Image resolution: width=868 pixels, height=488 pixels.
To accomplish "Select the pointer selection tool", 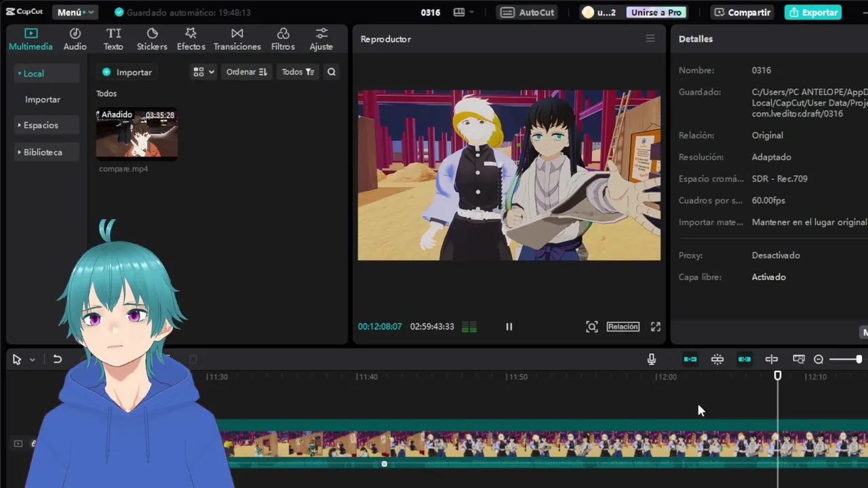I will pyautogui.click(x=17, y=360).
